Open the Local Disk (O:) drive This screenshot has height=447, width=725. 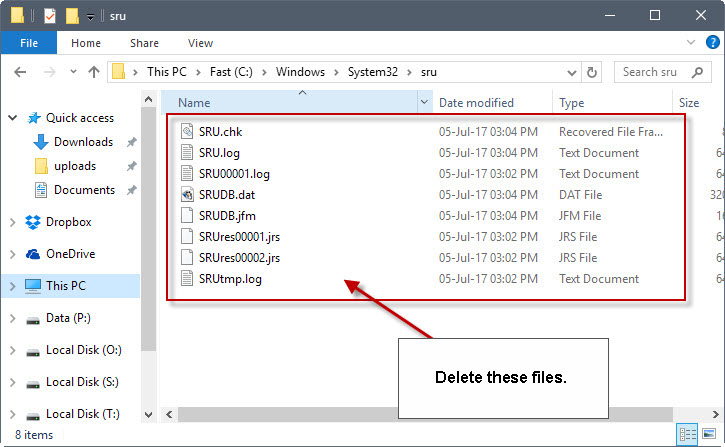pos(84,350)
